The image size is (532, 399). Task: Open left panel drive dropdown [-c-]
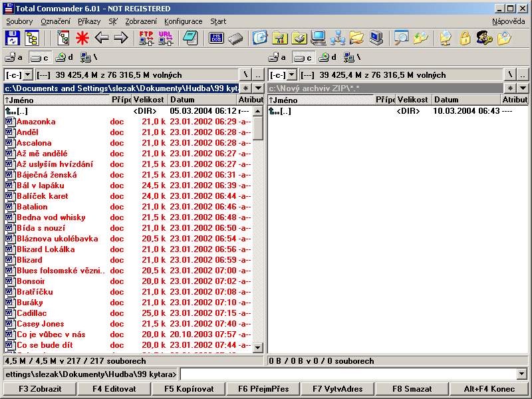(28, 74)
